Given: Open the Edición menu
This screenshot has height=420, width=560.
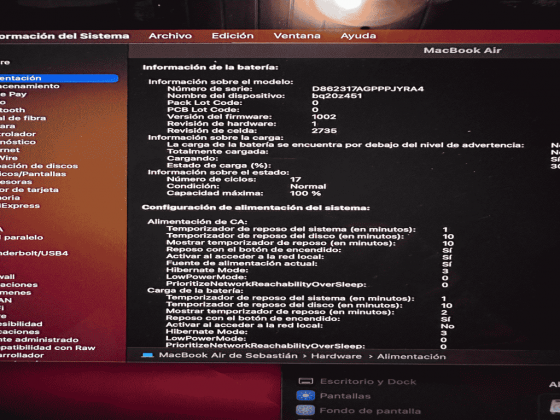Looking at the screenshot, I should (x=232, y=36).
